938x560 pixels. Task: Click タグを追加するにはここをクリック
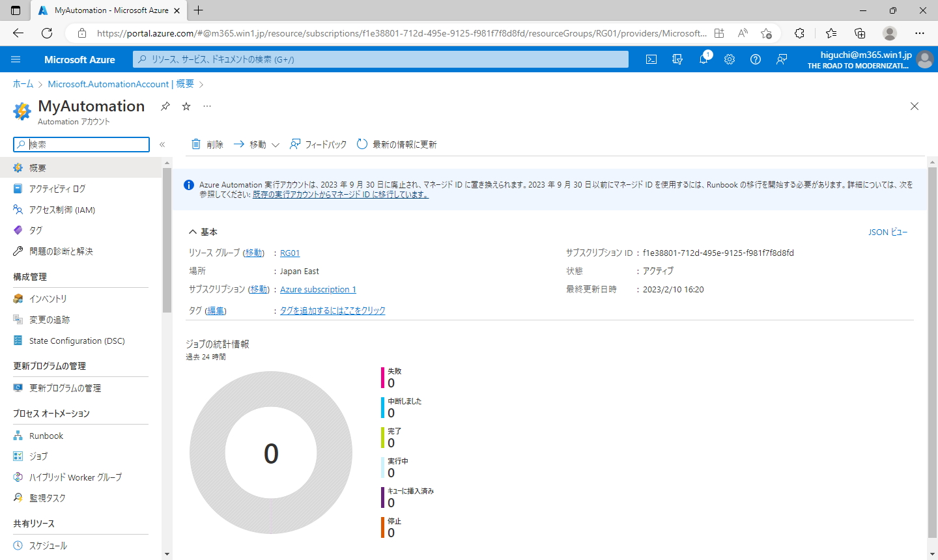click(x=333, y=311)
